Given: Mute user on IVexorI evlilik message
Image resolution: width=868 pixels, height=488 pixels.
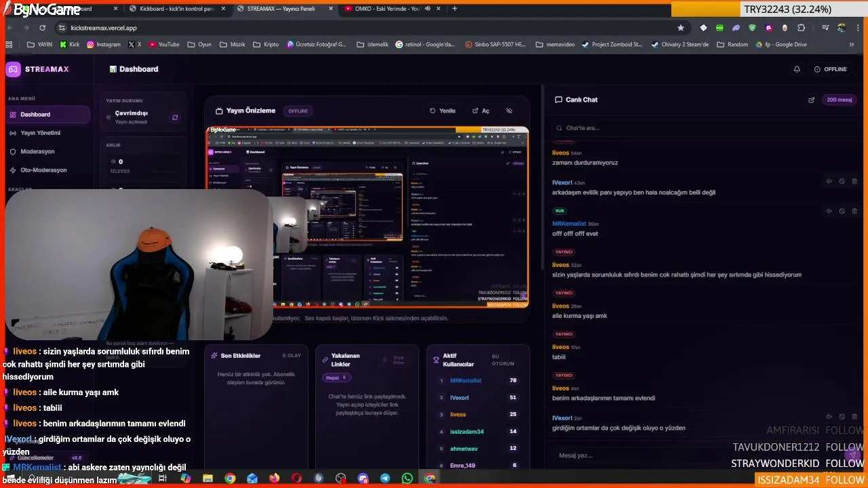Looking at the screenshot, I should point(829,182).
